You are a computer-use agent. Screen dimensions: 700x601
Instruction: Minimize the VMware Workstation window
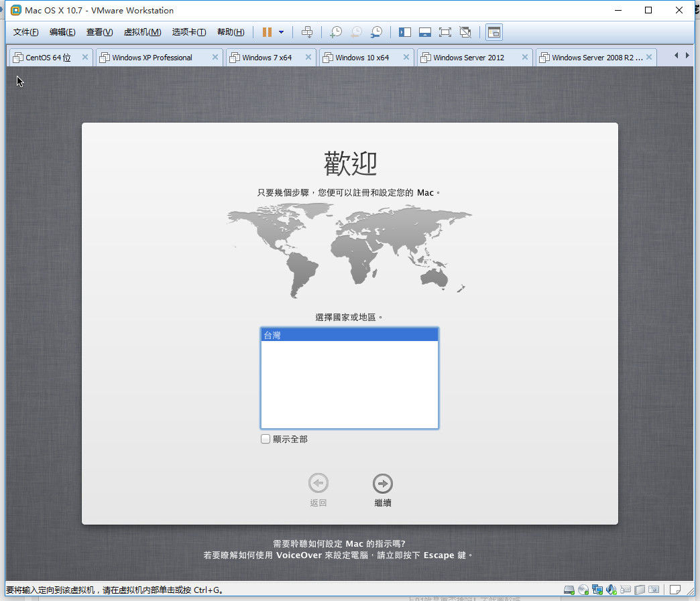618,10
